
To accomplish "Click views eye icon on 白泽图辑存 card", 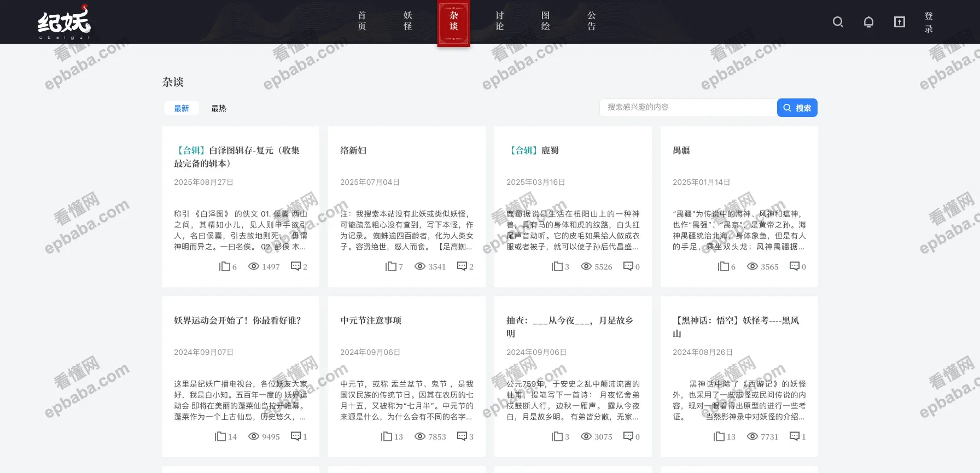I will point(254,266).
